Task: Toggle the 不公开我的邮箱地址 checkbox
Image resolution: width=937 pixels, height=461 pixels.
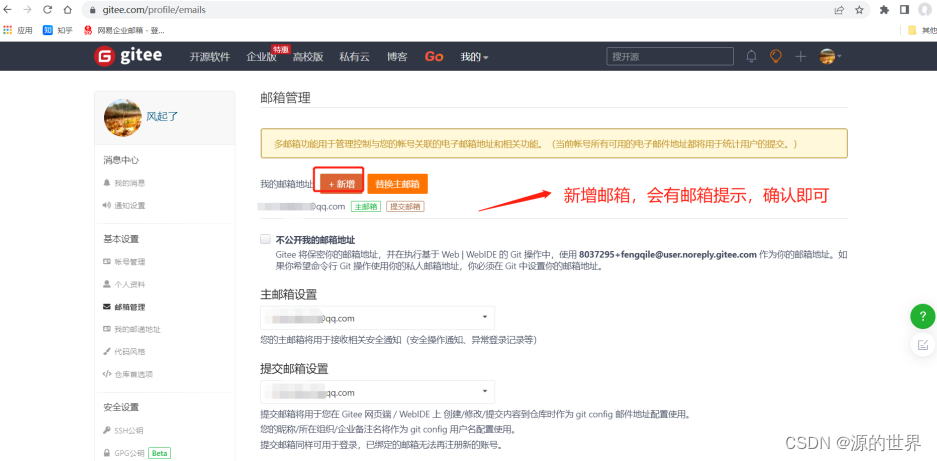Action: click(266, 239)
